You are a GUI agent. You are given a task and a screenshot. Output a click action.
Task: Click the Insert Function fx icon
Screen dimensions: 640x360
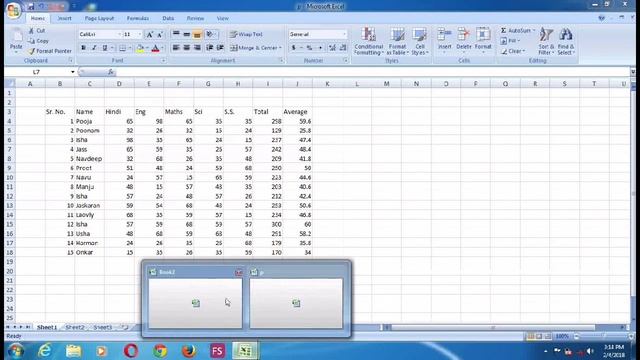[111, 72]
